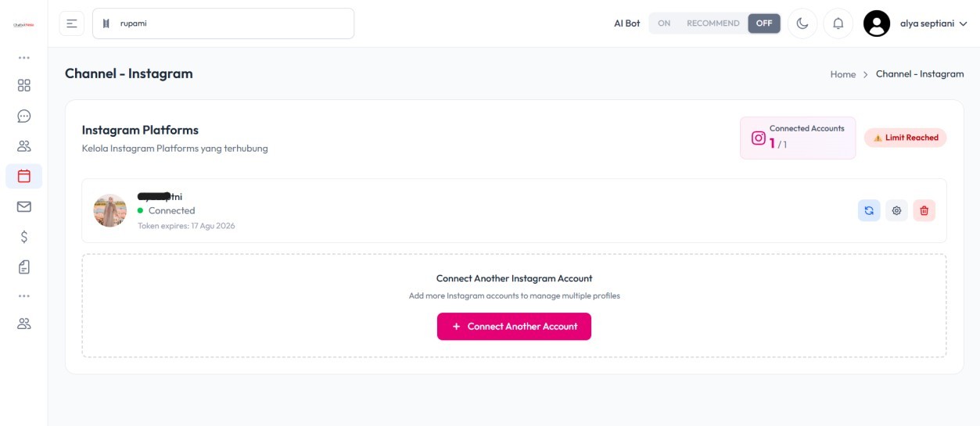
Task: Click the user avatar in header
Action: click(x=877, y=23)
